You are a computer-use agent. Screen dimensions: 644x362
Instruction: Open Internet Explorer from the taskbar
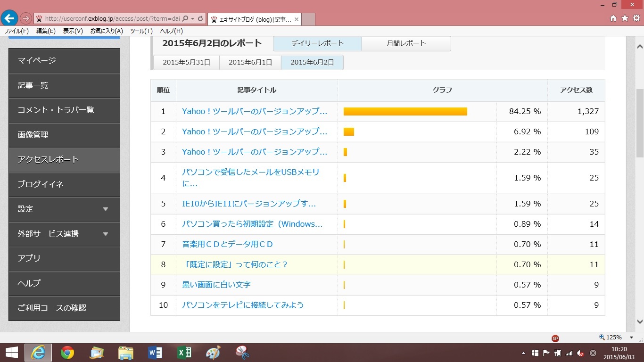point(38,352)
